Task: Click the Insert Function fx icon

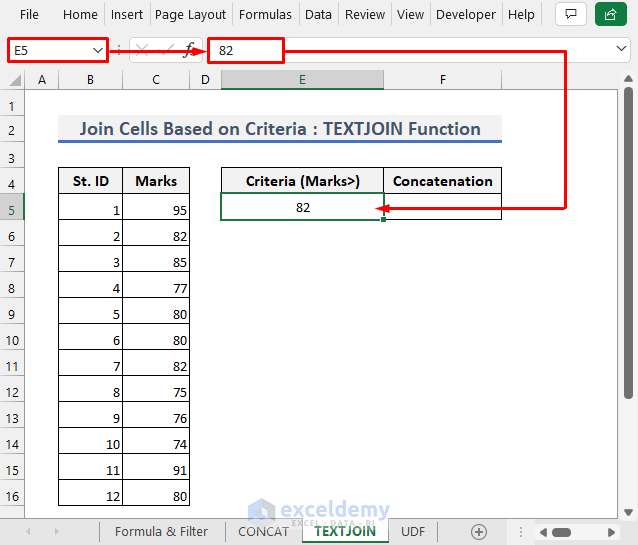Action: [189, 50]
